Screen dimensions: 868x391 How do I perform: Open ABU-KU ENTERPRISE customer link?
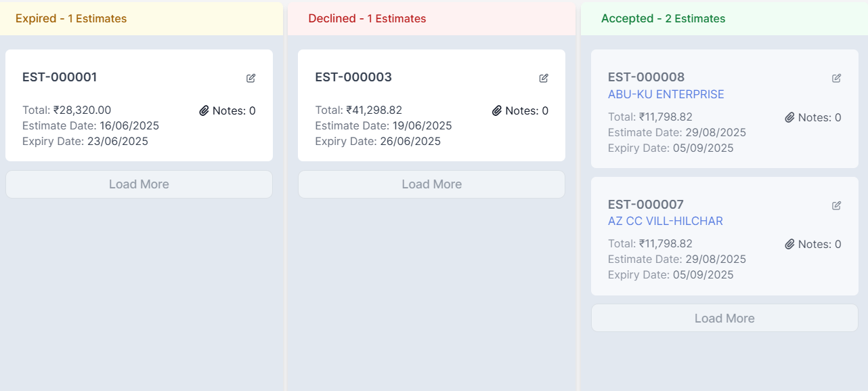pos(666,94)
